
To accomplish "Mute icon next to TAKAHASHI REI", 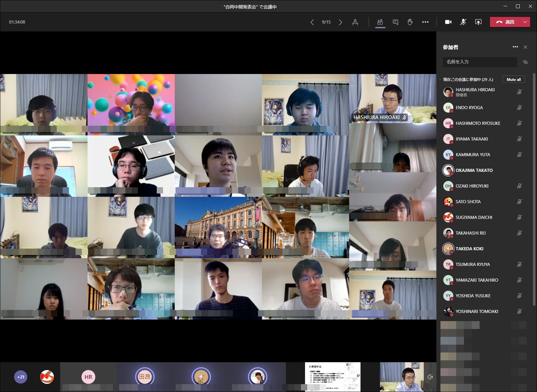I will click(519, 233).
